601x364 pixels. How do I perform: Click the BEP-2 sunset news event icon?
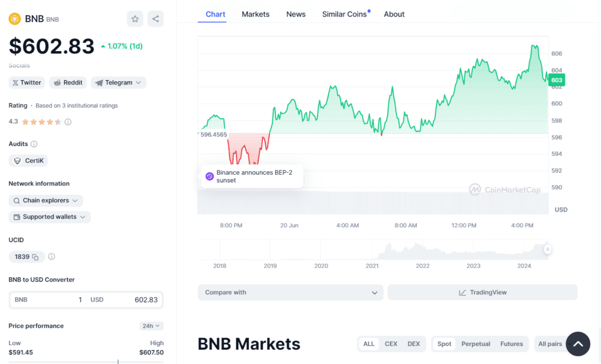tap(210, 176)
